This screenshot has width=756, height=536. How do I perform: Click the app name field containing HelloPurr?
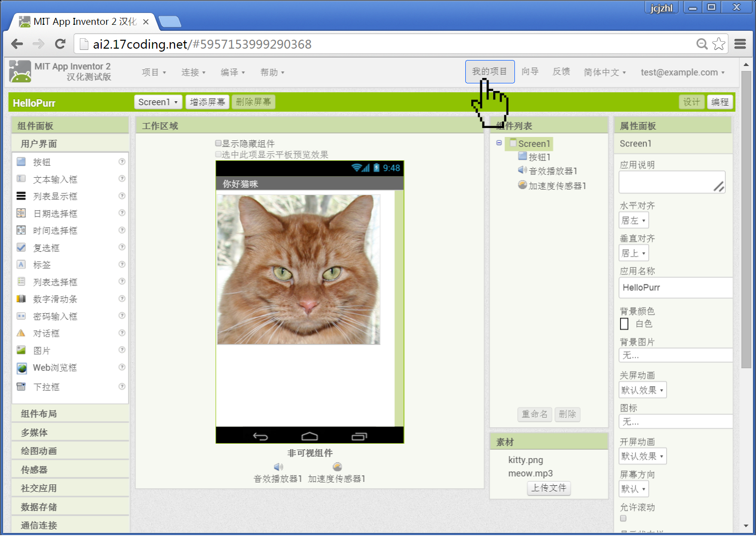click(x=675, y=288)
